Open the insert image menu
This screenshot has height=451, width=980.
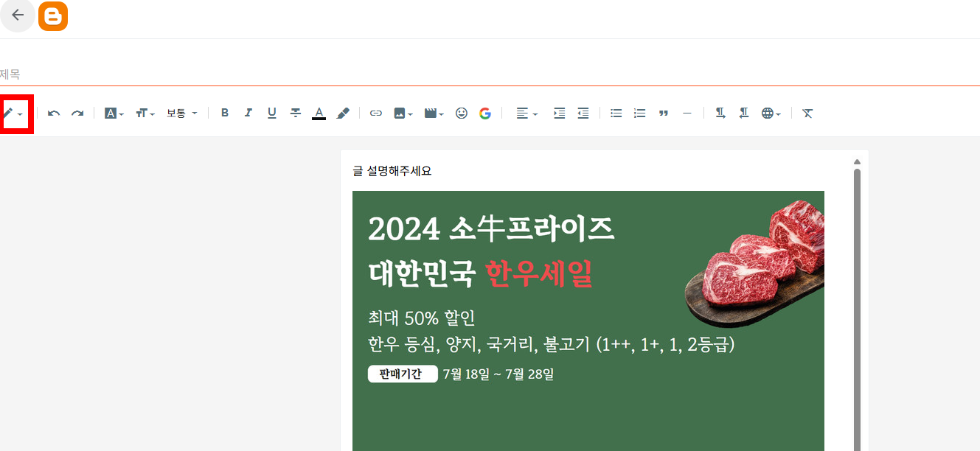point(403,113)
